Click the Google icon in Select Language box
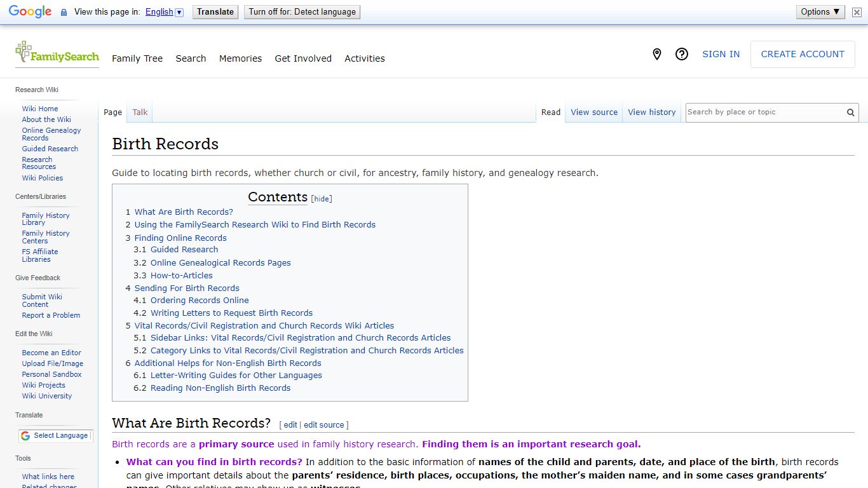 (25, 436)
